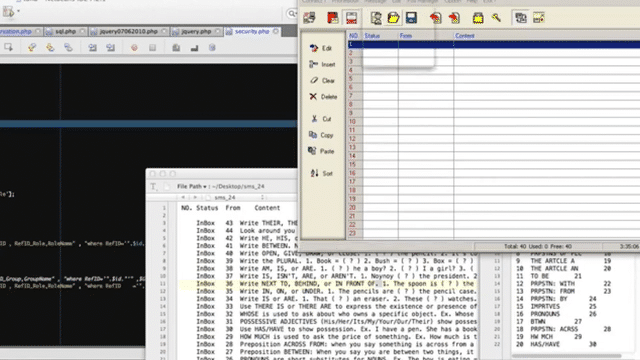The height and width of the screenshot is (360, 640).
Task: Click the Clear eraser icon
Action: [313, 80]
